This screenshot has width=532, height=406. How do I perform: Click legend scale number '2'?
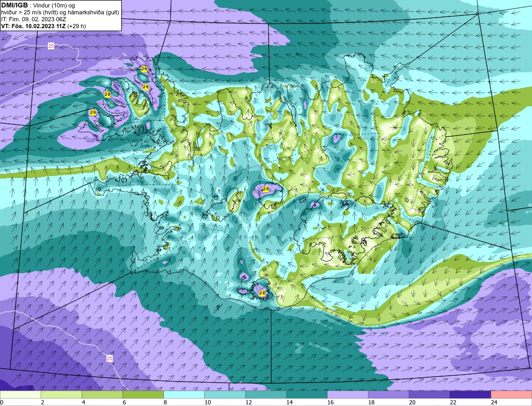point(43,402)
